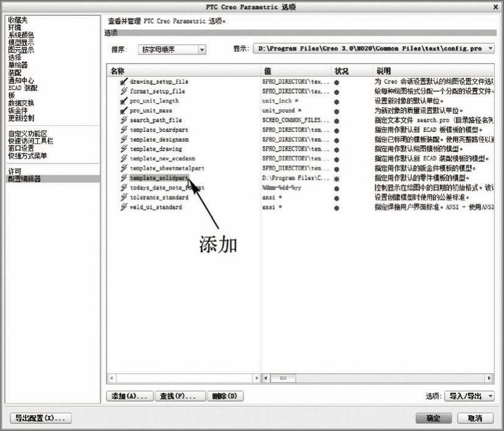Open 快速访问工具栏 category

(x=30, y=141)
